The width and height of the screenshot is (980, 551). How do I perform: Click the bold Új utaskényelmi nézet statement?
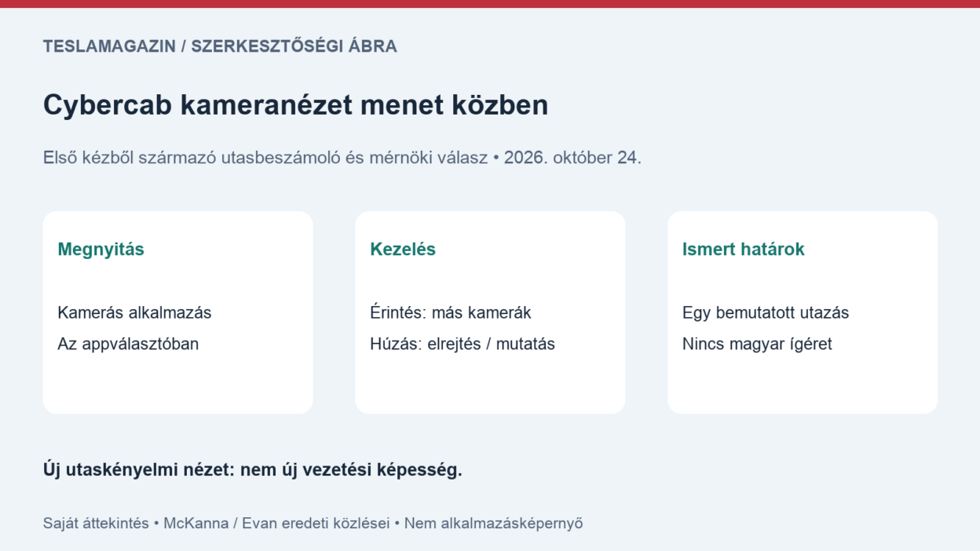(253, 470)
